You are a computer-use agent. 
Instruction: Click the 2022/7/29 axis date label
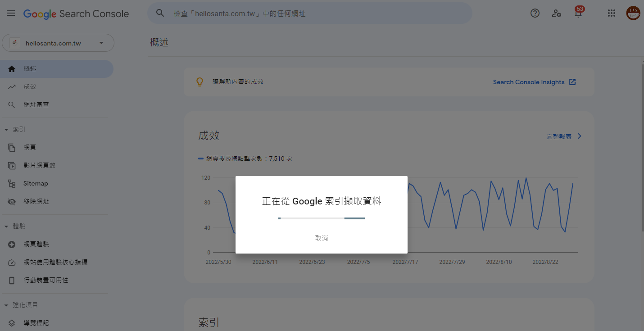[x=452, y=262]
